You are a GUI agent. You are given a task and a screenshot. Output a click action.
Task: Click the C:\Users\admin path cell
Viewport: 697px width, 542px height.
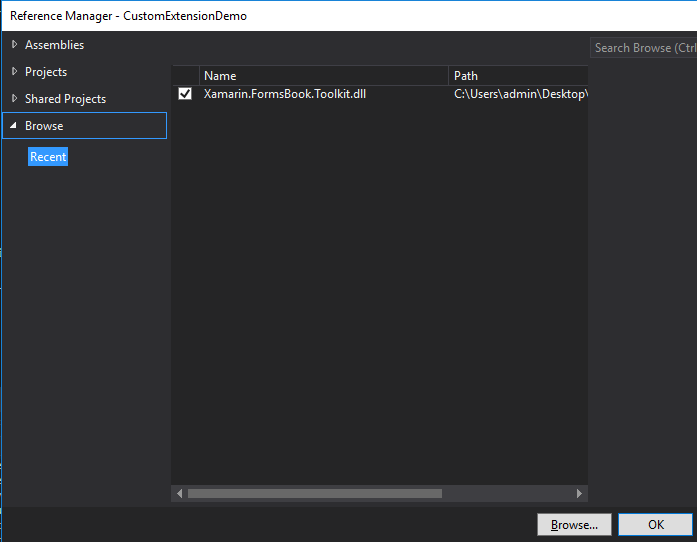519,94
